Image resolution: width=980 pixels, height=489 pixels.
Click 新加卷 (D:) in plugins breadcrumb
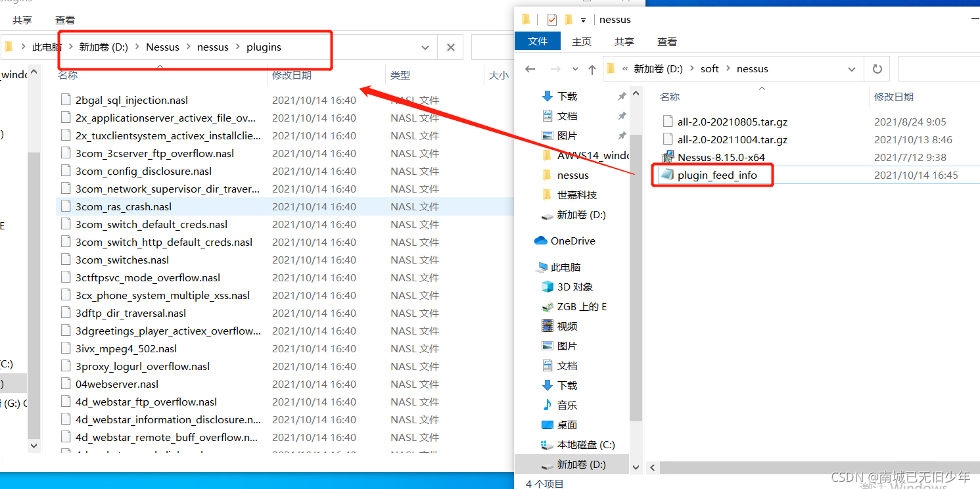[x=103, y=47]
